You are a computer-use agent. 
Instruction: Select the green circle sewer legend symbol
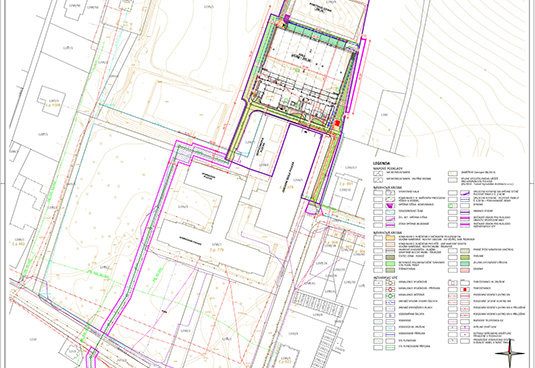[390, 296]
